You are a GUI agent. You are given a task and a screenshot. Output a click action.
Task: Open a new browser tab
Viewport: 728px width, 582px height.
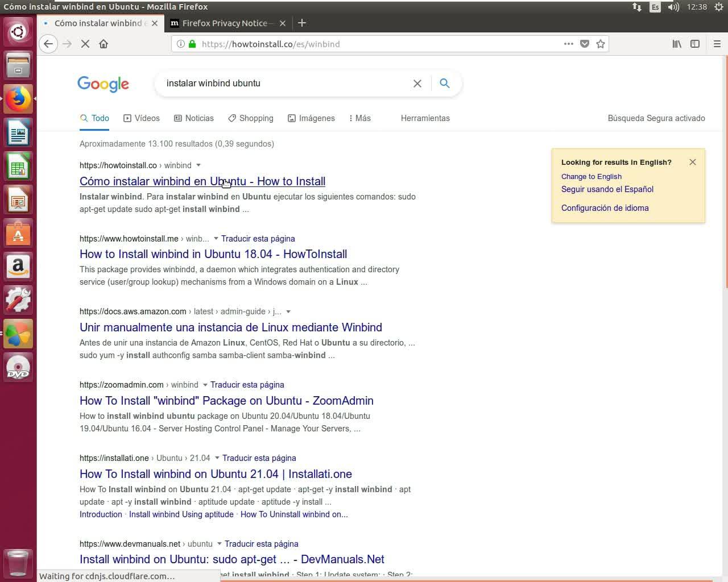[x=302, y=23]
